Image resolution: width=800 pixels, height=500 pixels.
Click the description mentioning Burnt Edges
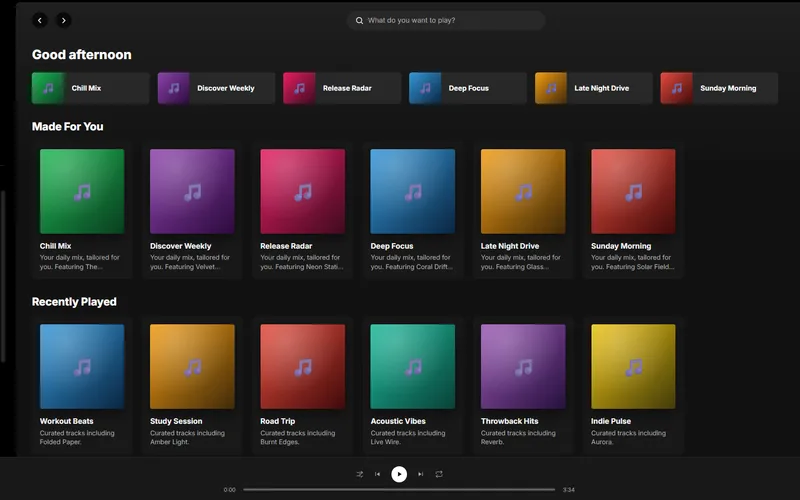[297, 437]
